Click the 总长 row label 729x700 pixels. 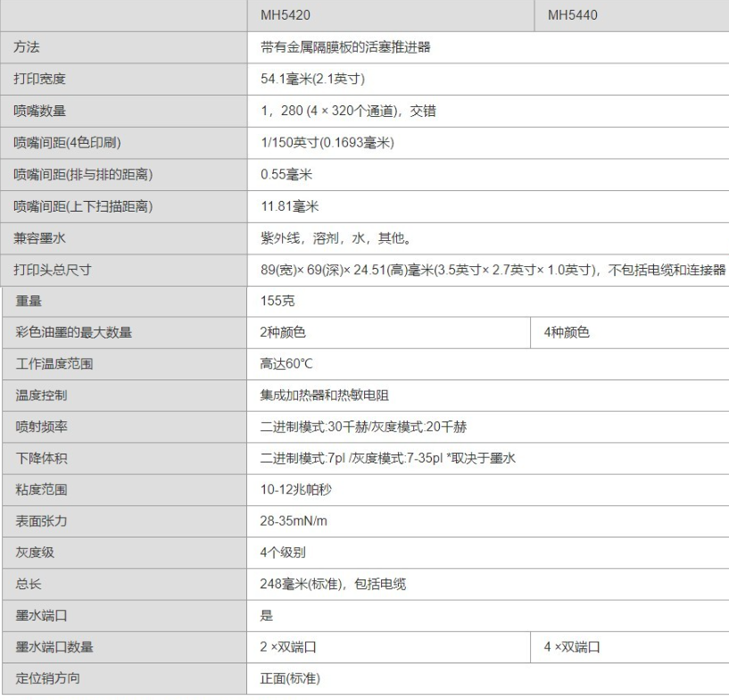click(29, 584)
